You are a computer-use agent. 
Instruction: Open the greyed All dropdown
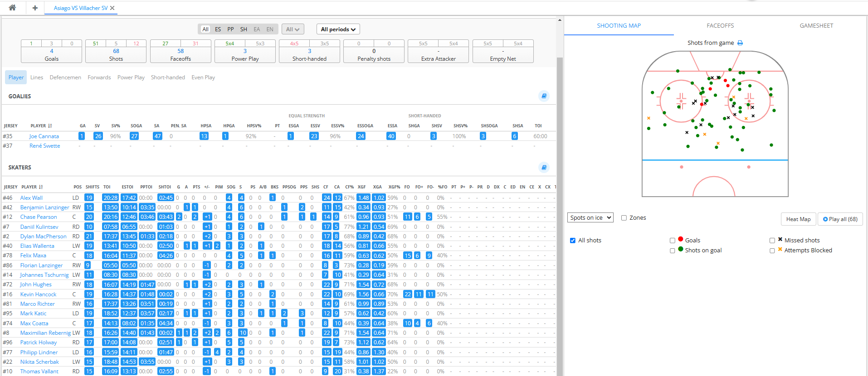293,29
